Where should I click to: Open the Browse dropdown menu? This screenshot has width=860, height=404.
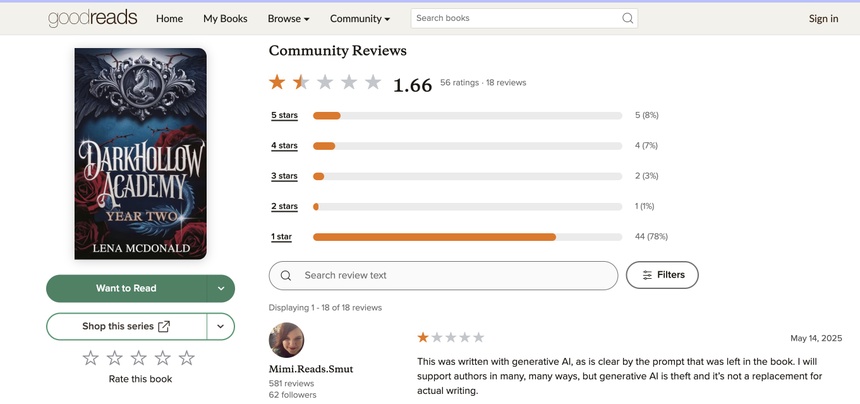pos(289,18)
